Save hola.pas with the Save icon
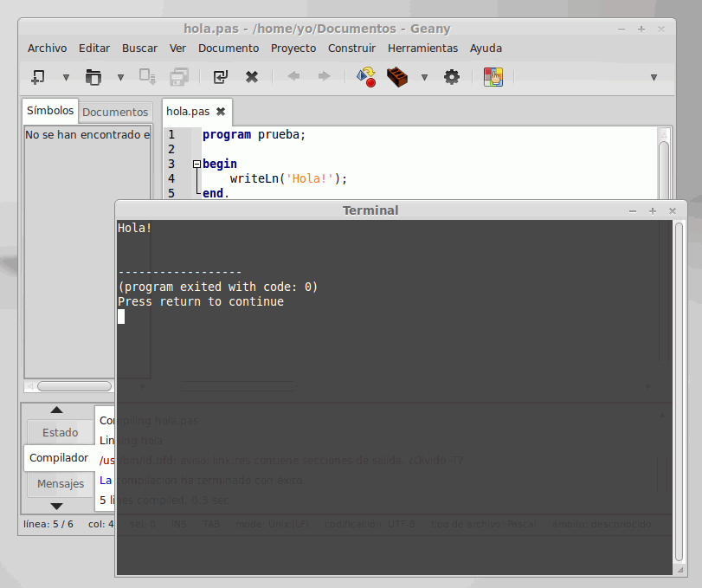Screen dimensions: 702x588 coord(147,76)
